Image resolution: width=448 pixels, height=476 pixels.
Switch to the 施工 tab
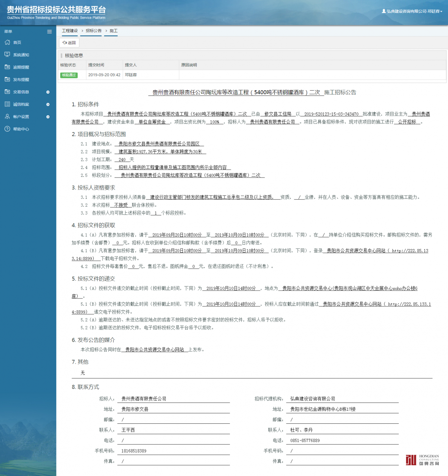(x=113, y=31)
